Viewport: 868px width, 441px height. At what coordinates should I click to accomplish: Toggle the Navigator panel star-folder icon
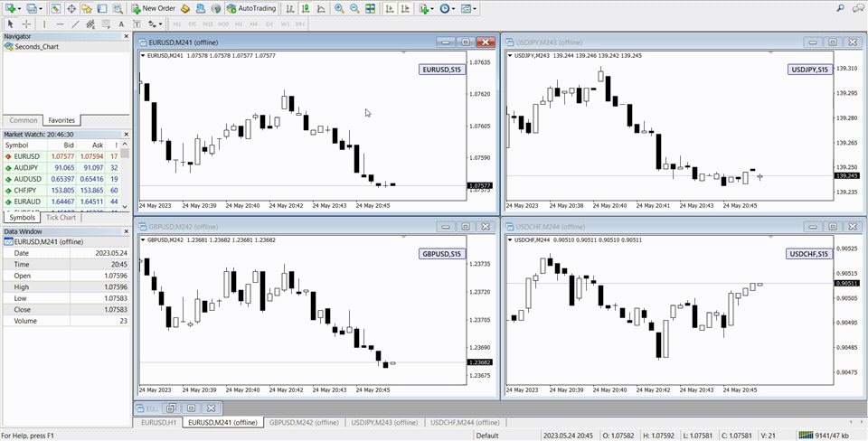pos(87,8)
